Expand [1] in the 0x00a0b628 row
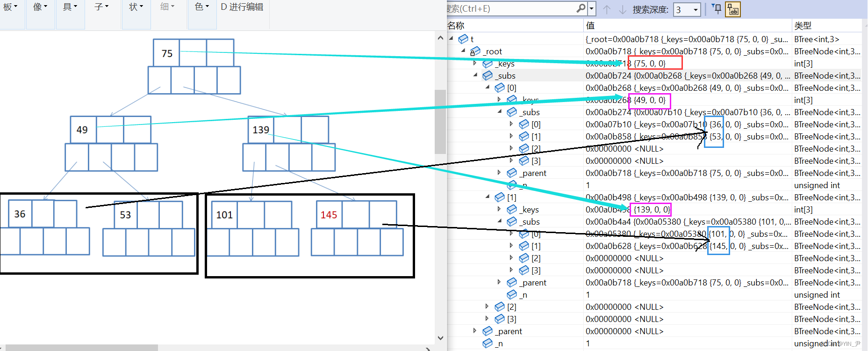Image resolution: width=868 pixels, height=351 pixels. 511,245
